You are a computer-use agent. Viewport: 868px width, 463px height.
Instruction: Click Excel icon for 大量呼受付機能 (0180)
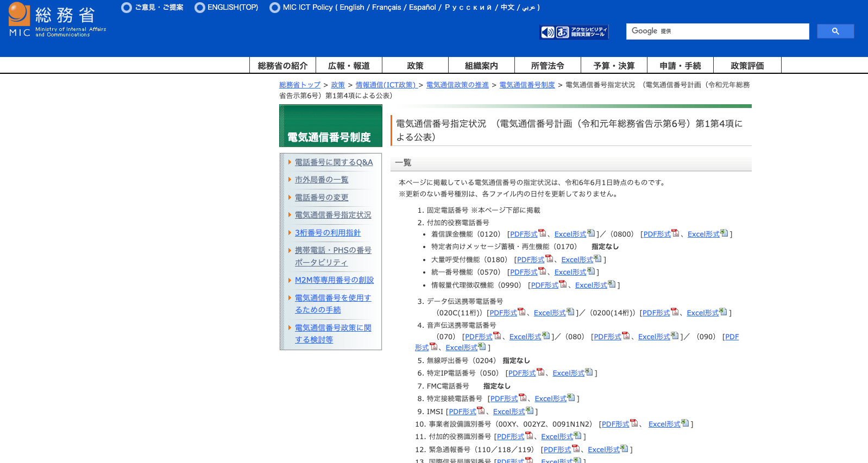point(597,258)
